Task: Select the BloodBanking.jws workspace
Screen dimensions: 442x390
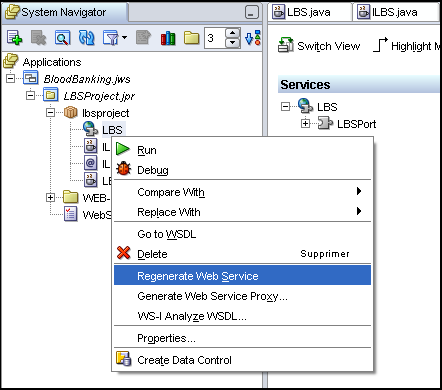Action: [x=87, y=79]
